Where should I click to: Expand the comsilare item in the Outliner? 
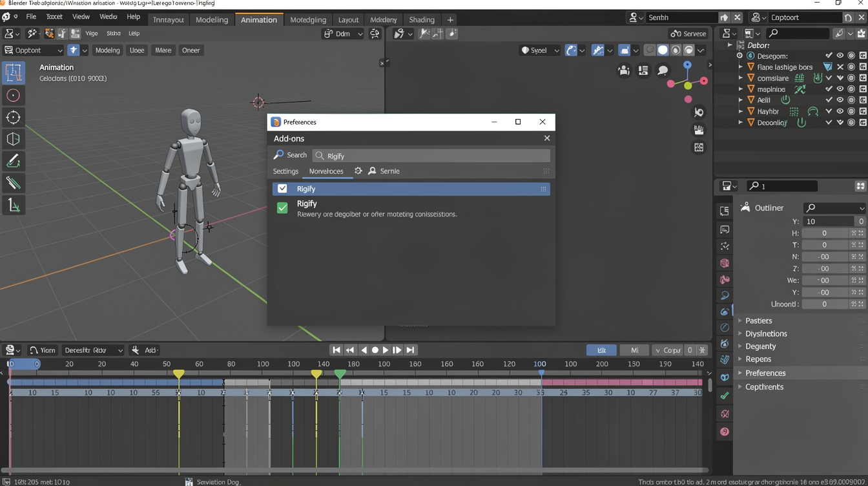[740, 78]
